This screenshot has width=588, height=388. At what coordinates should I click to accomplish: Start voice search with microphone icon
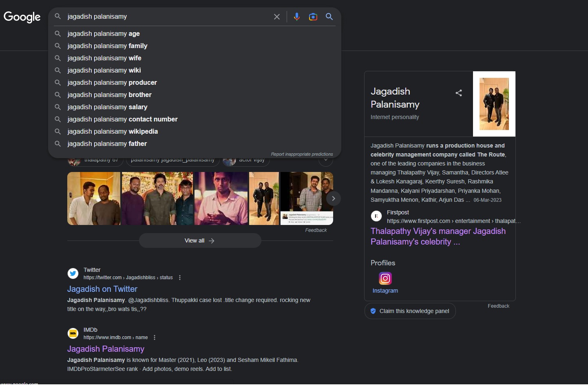297,17
